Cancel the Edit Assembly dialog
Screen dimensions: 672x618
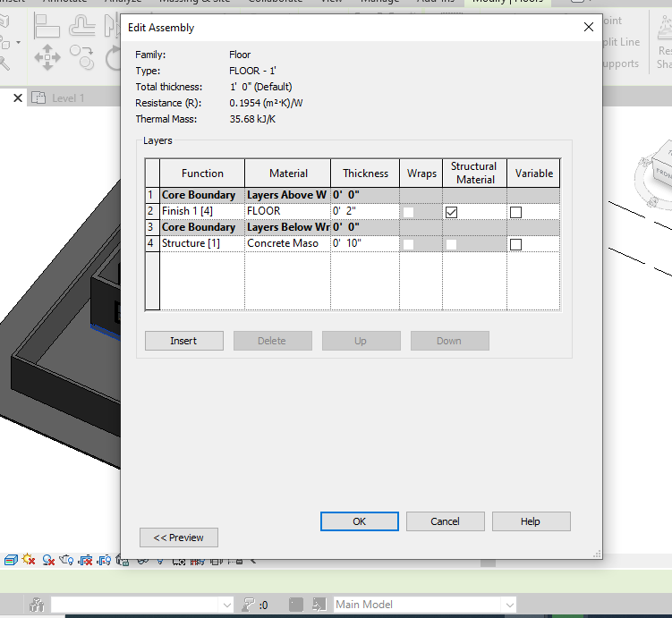(x=446, y=521)
